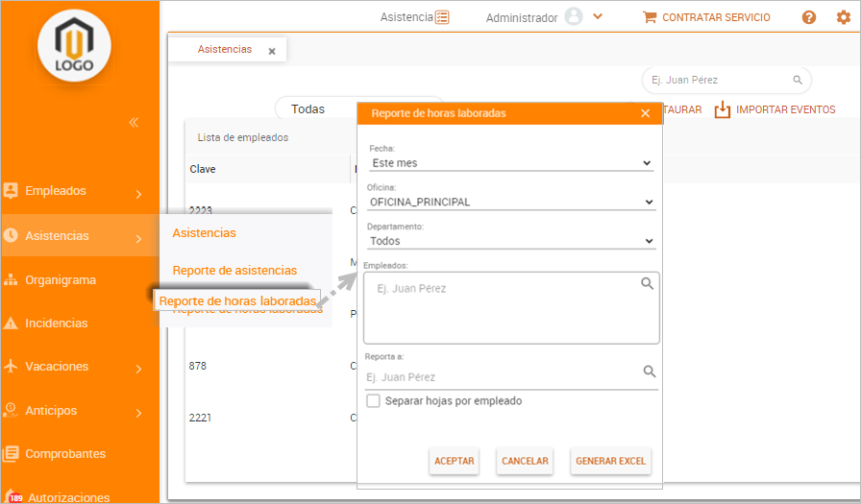This screenshot has width=861, height=504.
Task: Open the Oficina dropdown
Action: 510,202
